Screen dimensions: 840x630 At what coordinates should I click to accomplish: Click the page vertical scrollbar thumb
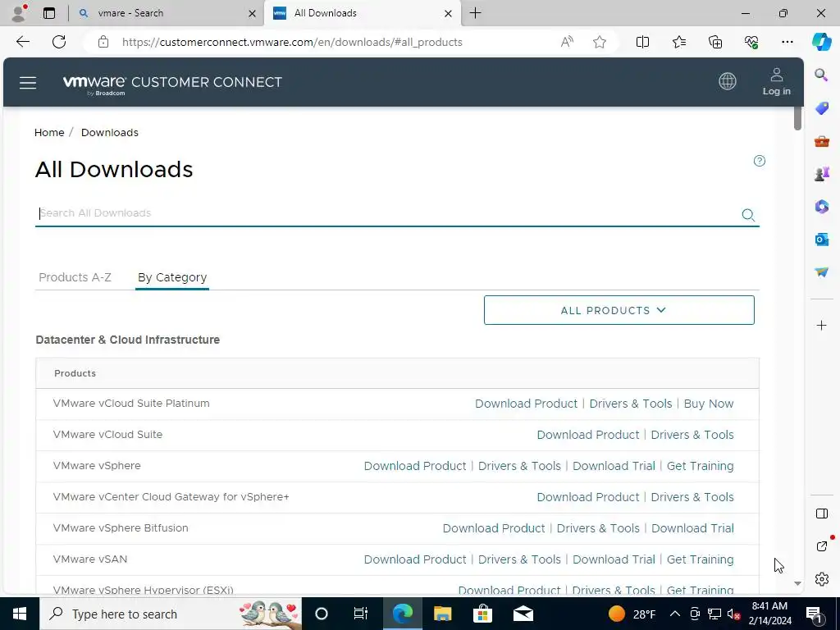(797, 118)
